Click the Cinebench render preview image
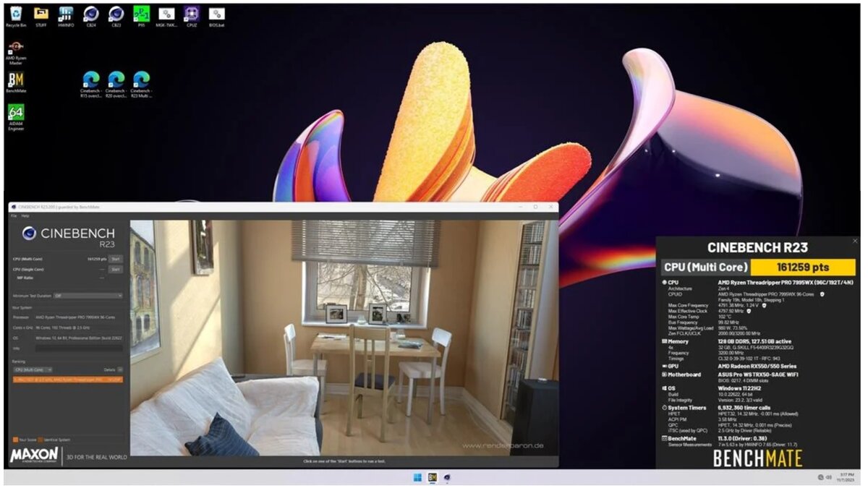Viewport: 868px width, 488px height. pos(344,338)
